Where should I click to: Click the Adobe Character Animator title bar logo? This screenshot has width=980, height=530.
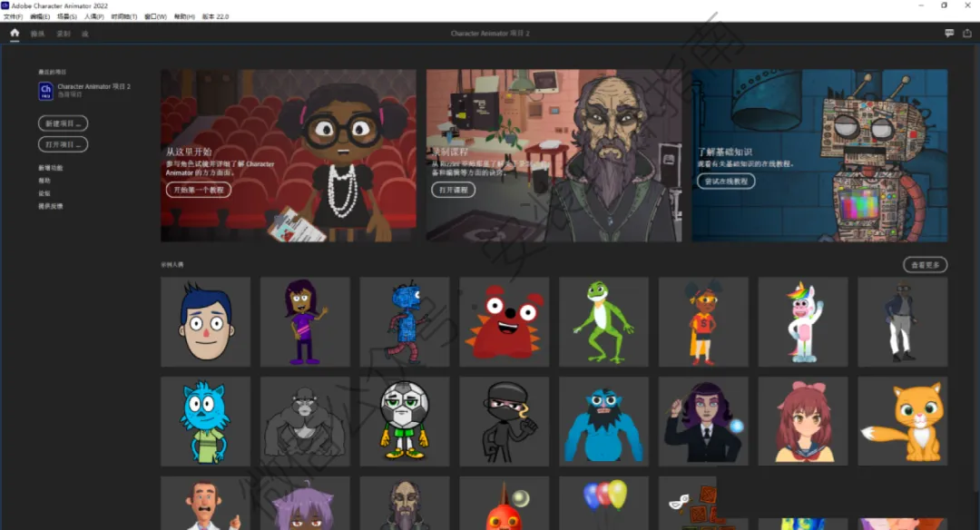(x=5, y=5)
